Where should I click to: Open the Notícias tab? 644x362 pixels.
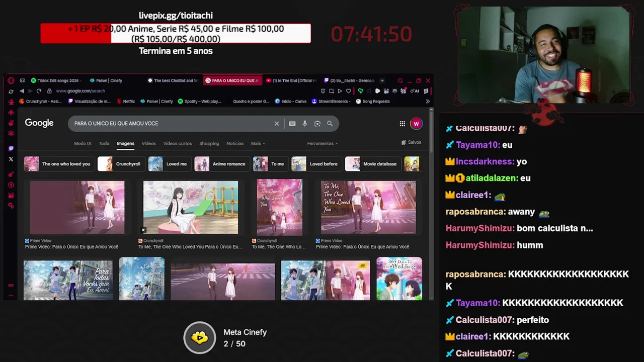(235, 144)
